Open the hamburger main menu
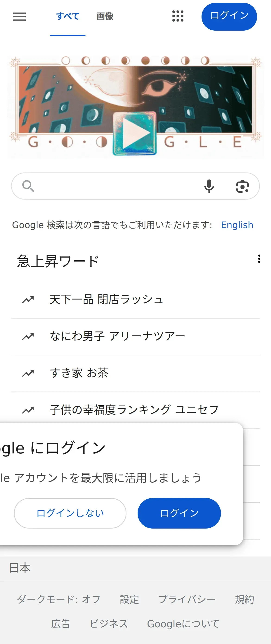Screen dimensions: 271x644 coord(19,17)
